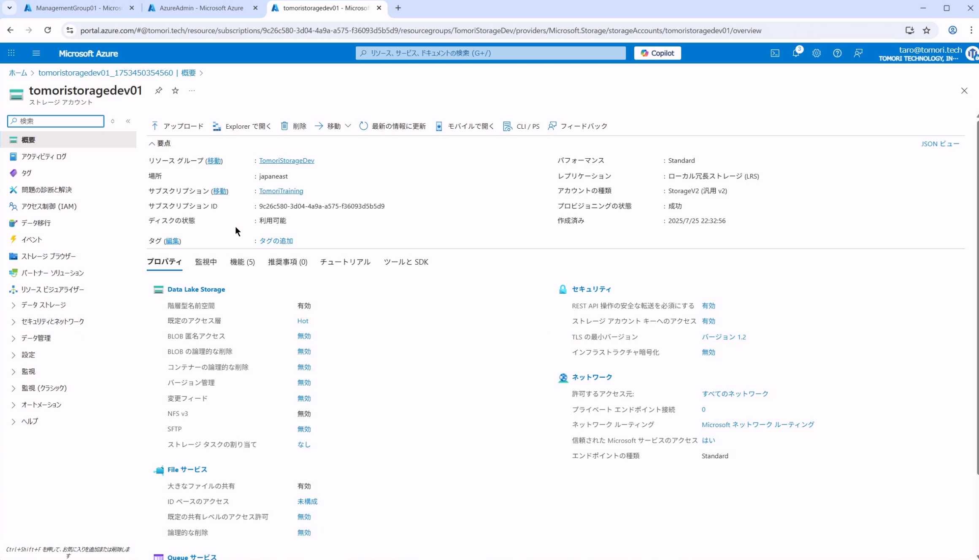Pin tomoristoragedev01 to dashboard
The height and width of the screenshot is (560, 979).
(x=158, y=90)
